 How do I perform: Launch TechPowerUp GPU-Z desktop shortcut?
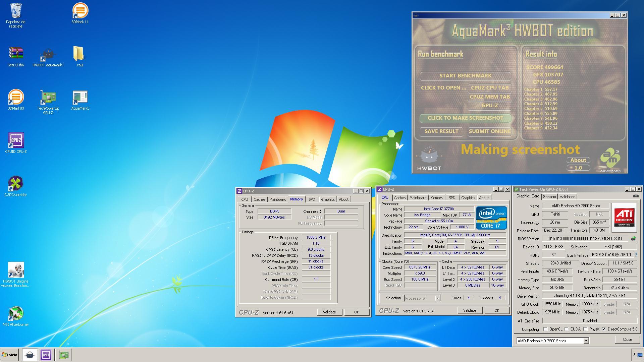tap(48, 102)
